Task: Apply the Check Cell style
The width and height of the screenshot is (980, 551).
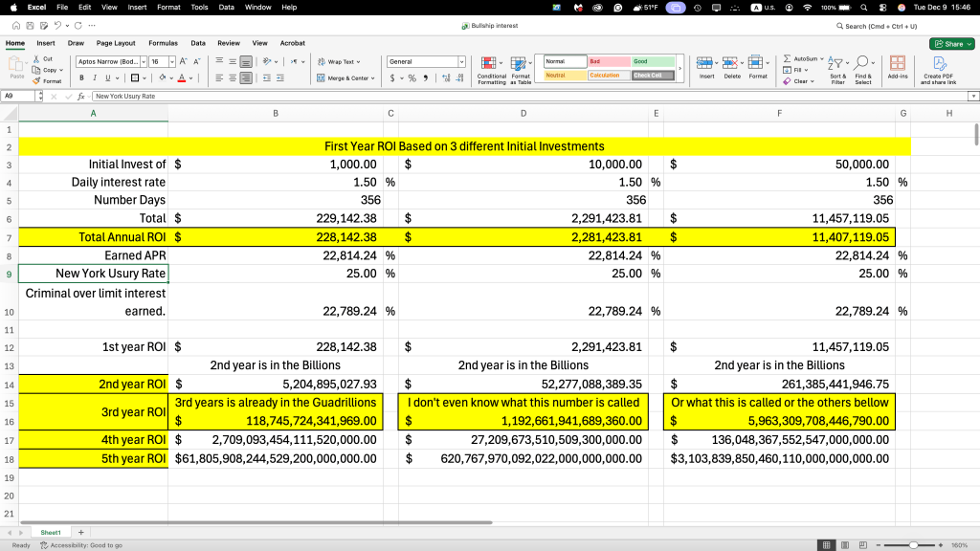Action: tap(649, 75)
